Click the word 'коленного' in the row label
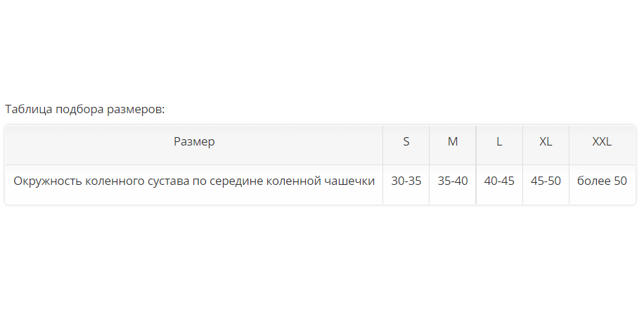 [112, 181]
